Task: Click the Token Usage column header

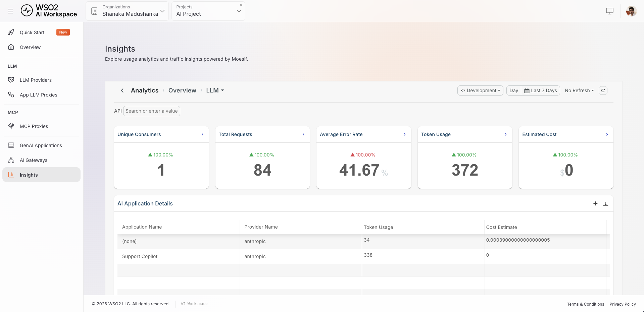Action: pyautogui.click(x=379, y=227)
